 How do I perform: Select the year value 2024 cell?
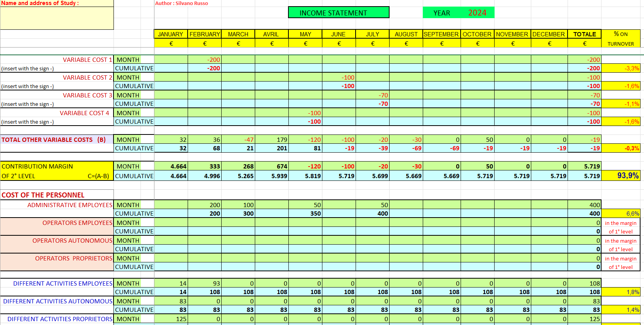[477, 12]
